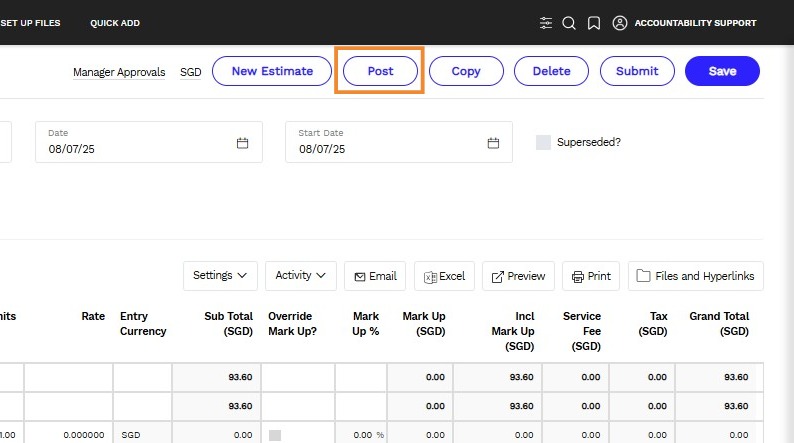Open the estimate Preview
Viewport: 794px width, 443px height.
point(518,276)
